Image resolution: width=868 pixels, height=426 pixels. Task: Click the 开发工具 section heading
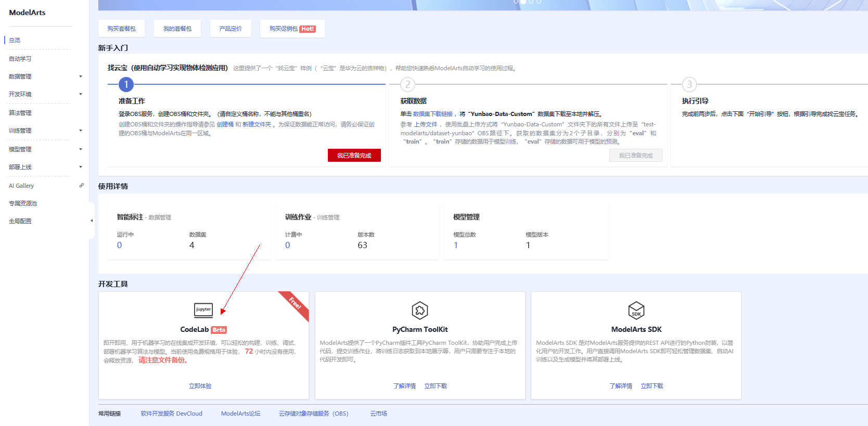coord(113,284)
